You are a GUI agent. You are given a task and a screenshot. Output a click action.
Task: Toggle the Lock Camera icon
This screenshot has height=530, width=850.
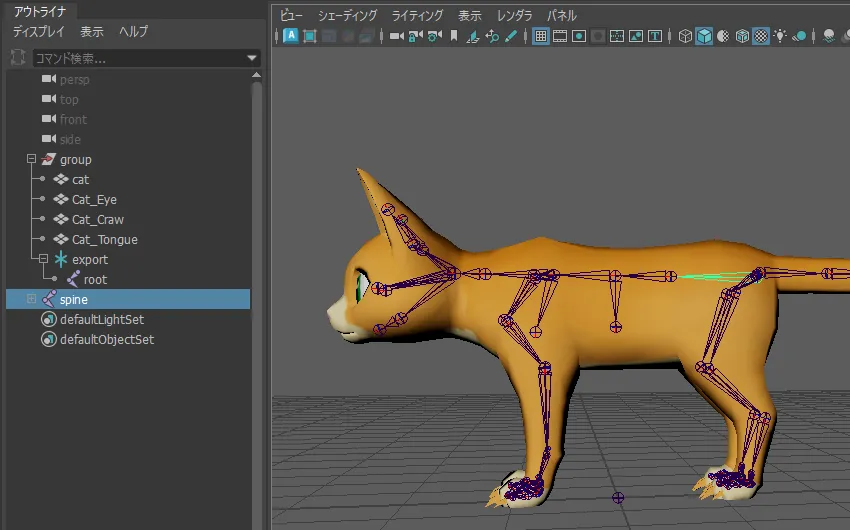[x=415, y=36]
